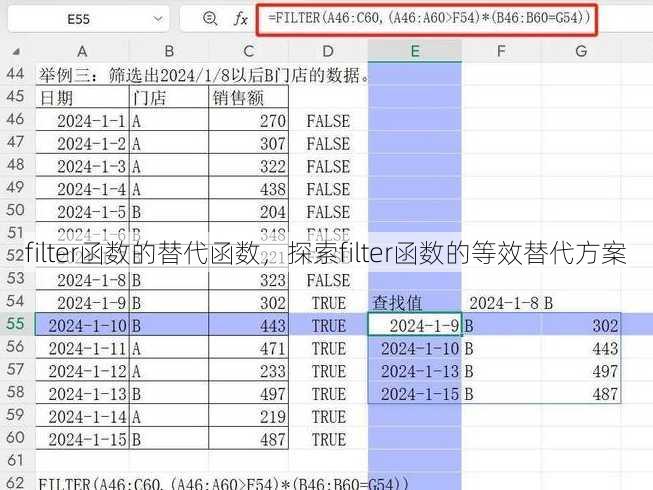Click TRUE in row 60

click(329, 440)
